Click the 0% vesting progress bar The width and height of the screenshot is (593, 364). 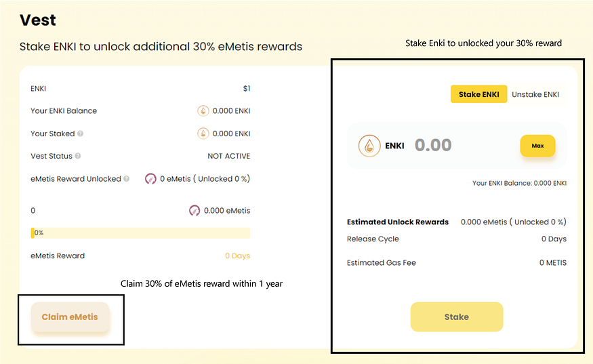coord(140,232)
